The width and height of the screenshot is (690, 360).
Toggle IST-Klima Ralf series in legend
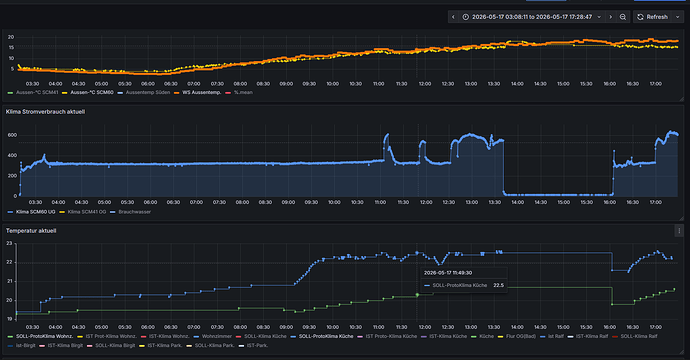coord(592,336)
